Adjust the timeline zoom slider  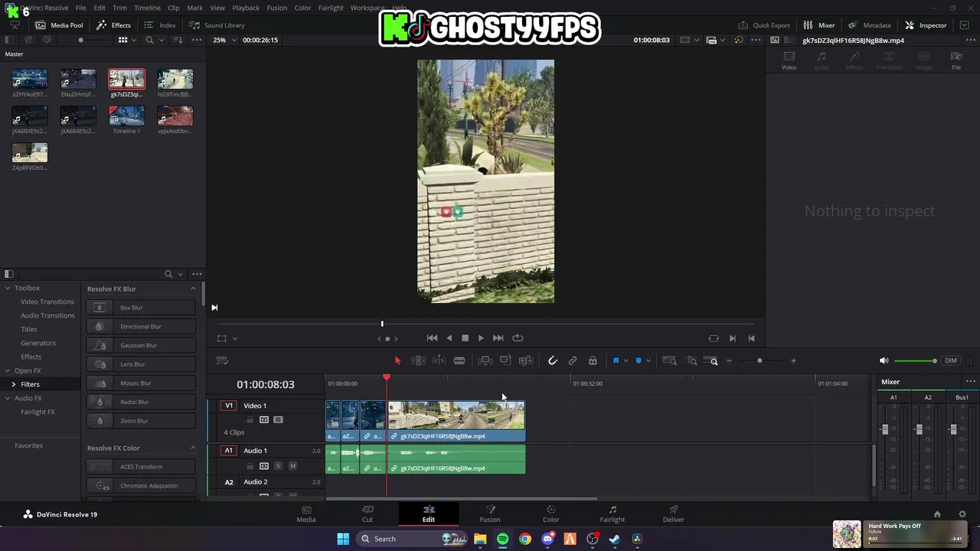759,360
